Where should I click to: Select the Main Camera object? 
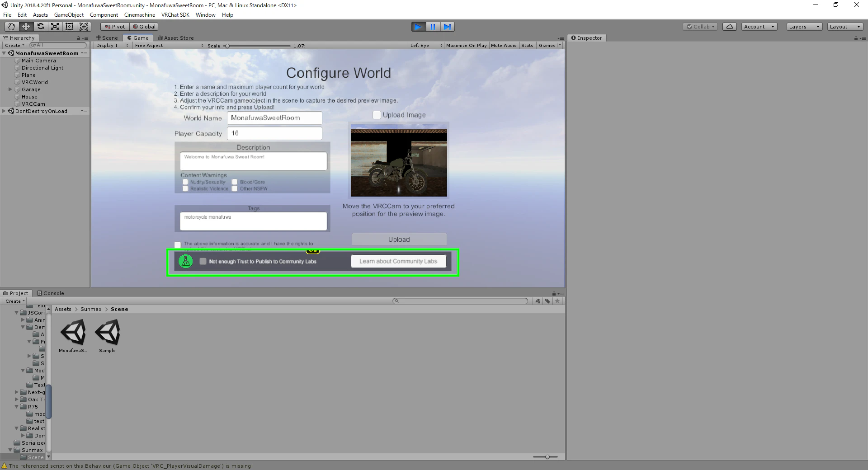click(x=39, y=61)
